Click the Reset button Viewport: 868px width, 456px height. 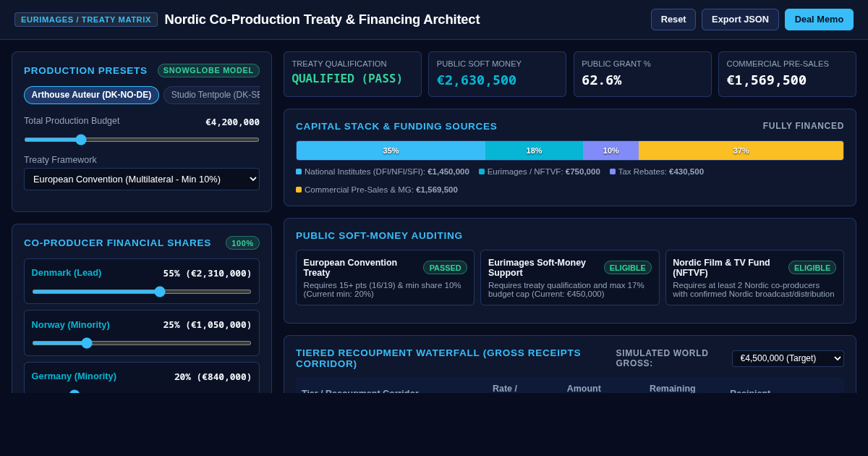(x=673, y=20)
